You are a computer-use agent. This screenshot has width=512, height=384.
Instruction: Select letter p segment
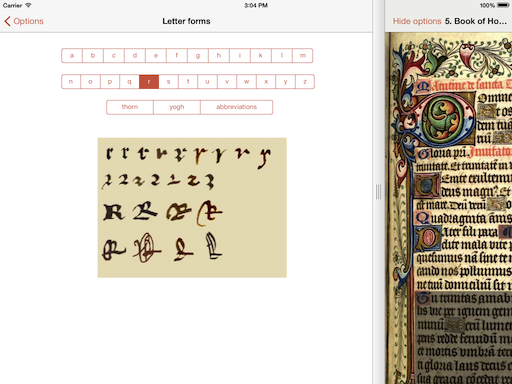coord(110,82)
